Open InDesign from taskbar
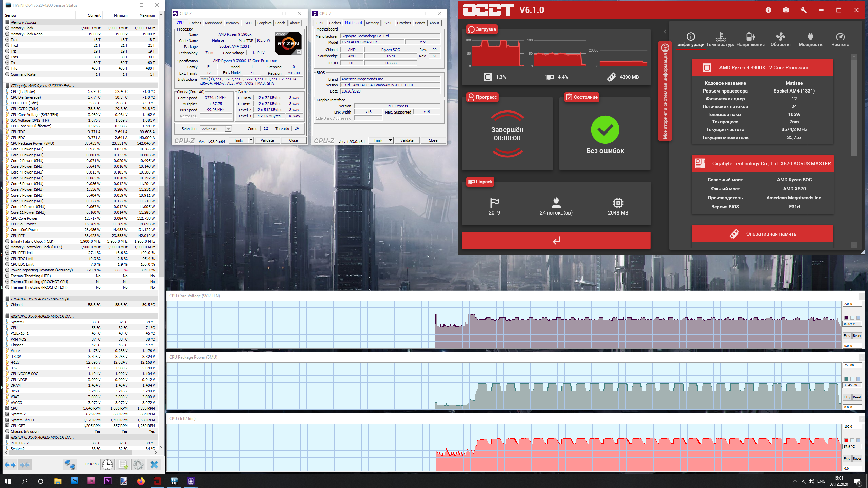This screenshot has width=868, height=488. [x=91, y=481]
